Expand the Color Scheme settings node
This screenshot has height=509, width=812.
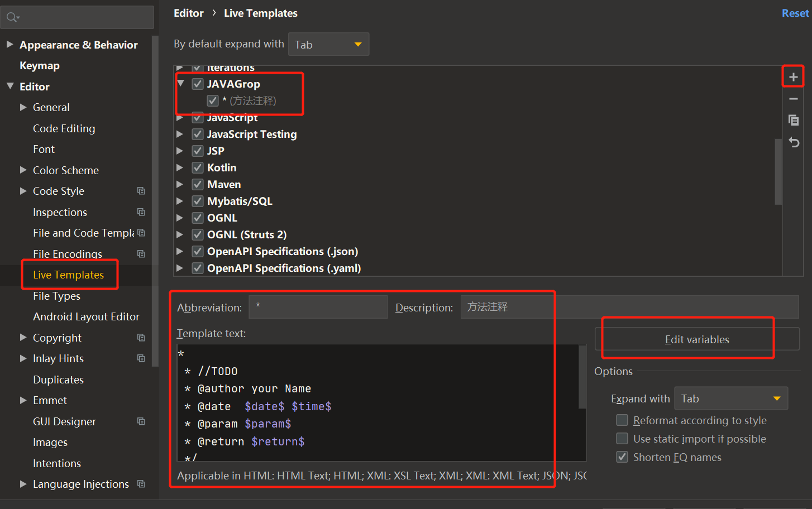point(23,170)
